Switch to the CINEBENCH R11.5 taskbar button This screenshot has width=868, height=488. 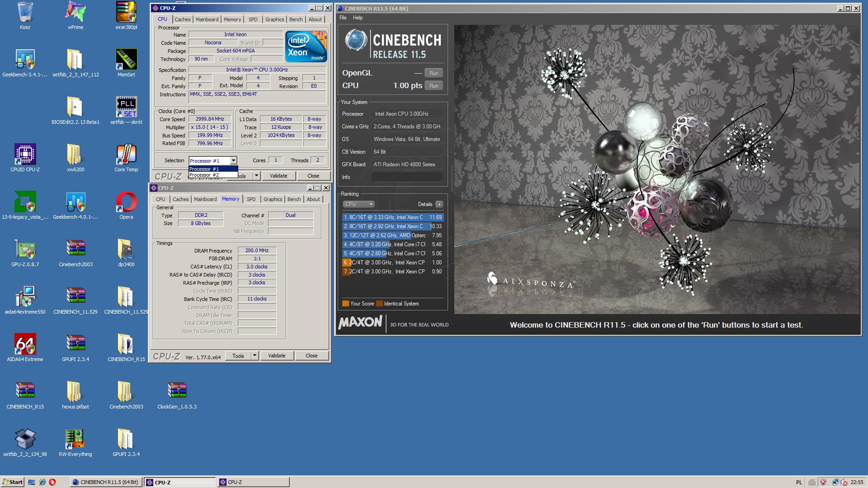[106, 482]
